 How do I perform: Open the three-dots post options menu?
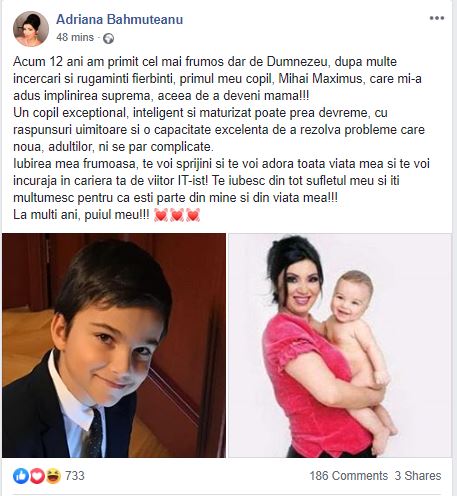(437, 18)
